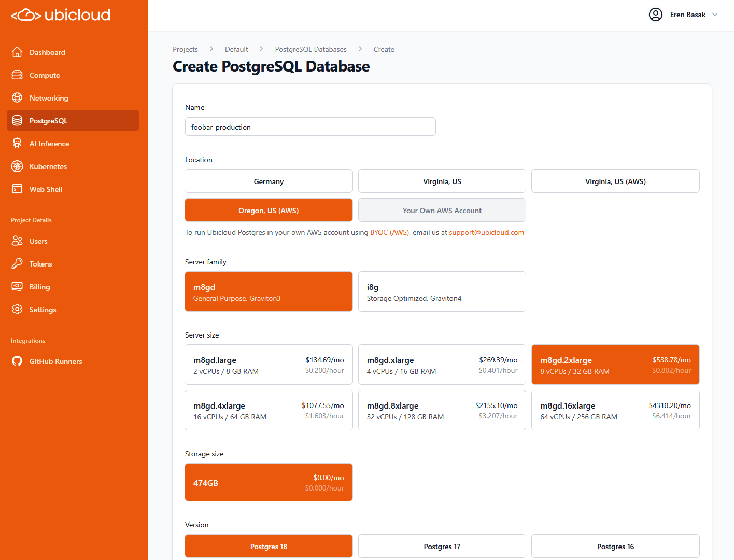This screenshot has height=560, width=734.
Task: Select m8gd.2xlarge server size
Action: [615, 365]
